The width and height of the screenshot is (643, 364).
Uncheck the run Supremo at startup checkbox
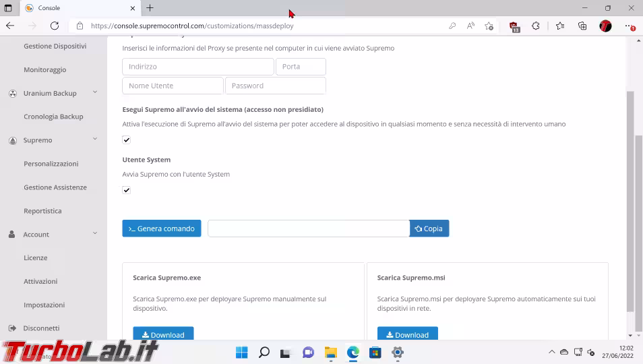click(126, 140)
